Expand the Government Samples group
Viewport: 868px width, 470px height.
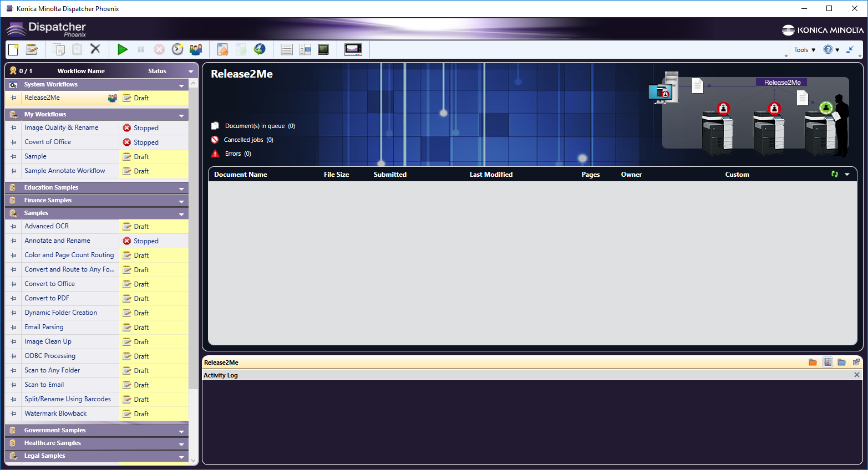click(x=181, y=432)
